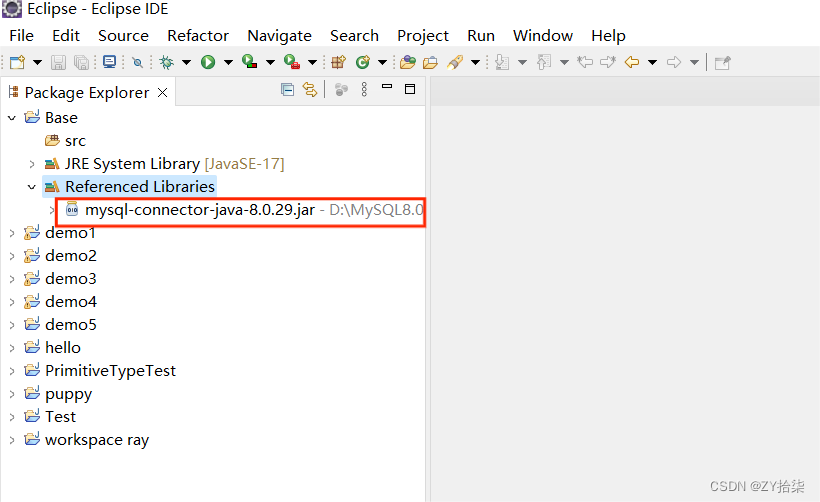Open the Window menu
820x502 pixels.
point(542,35)
